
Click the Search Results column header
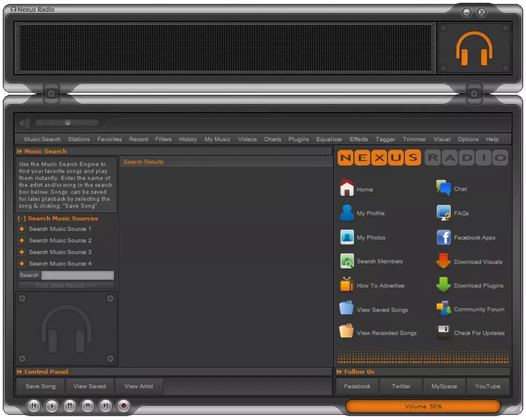click(x=222, y=162)
